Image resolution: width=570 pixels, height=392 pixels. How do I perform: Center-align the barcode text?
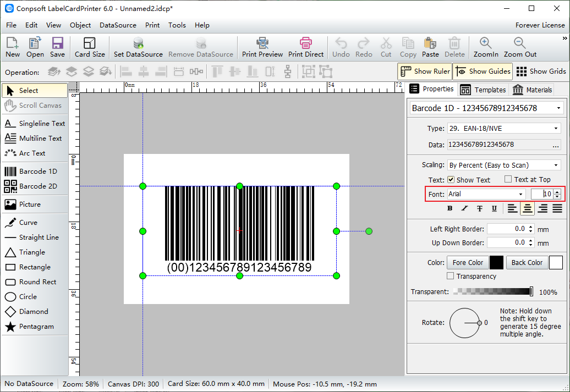tap(528, 208)
